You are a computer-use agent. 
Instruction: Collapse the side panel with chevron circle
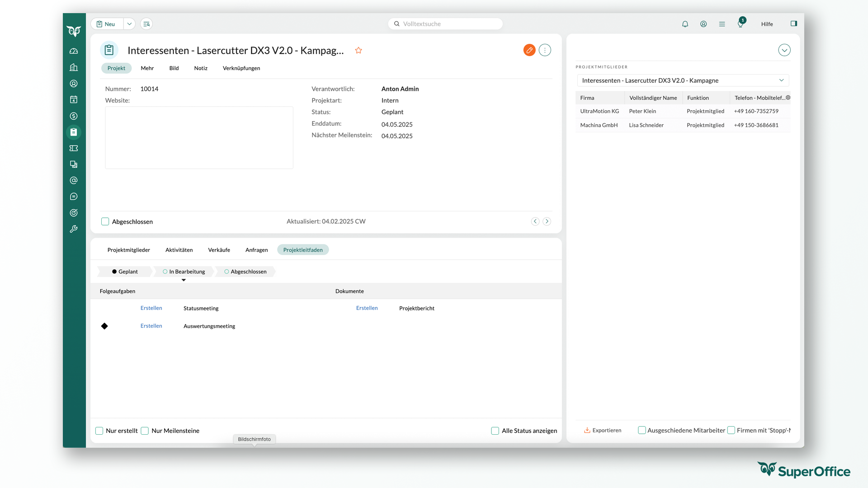pyautogui.click(x=784, y=50)
